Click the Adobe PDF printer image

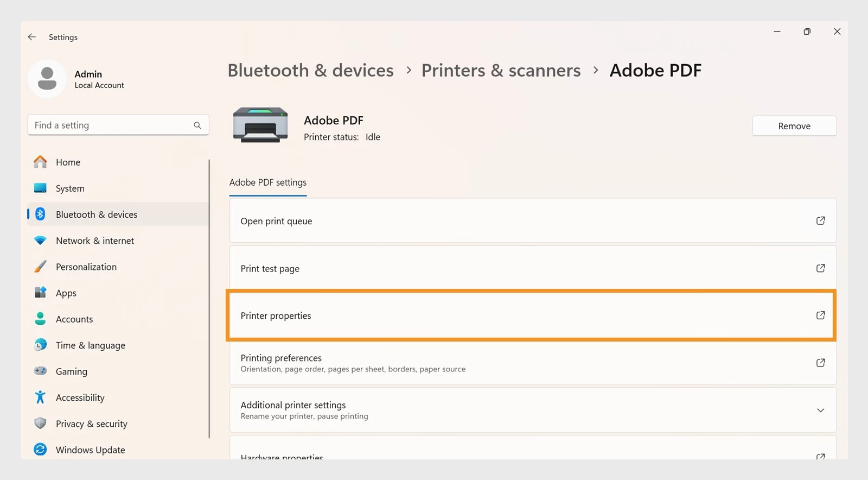260,125
